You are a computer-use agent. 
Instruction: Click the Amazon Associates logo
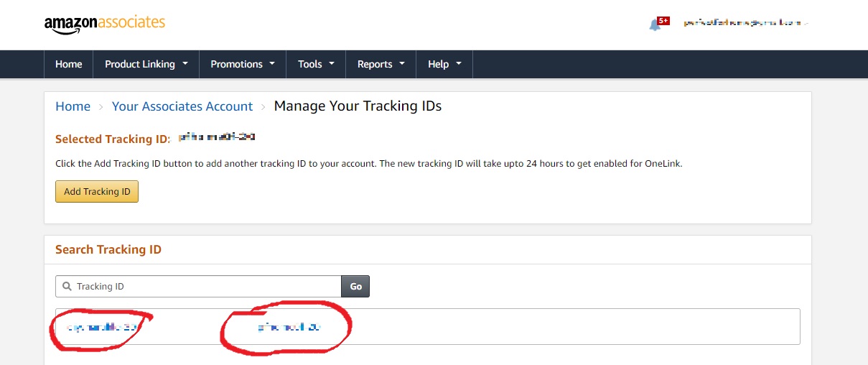coord(105,24)
